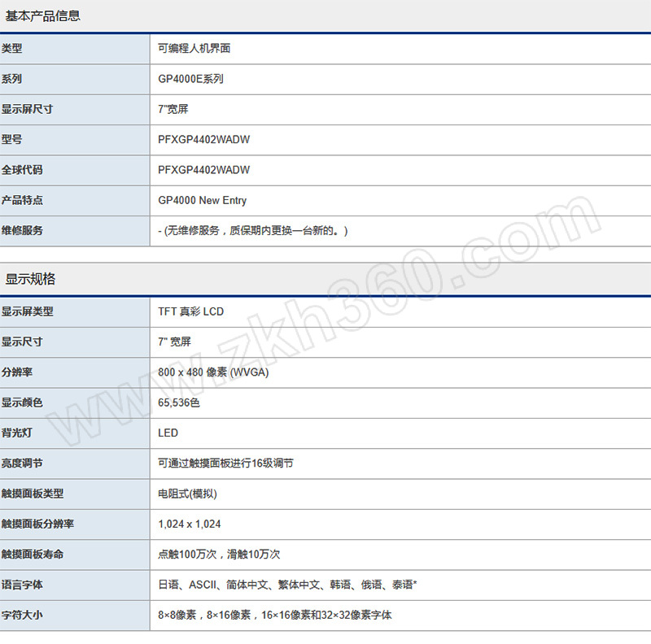Select the value GP4000 New Entry

[x=202, y=200]
